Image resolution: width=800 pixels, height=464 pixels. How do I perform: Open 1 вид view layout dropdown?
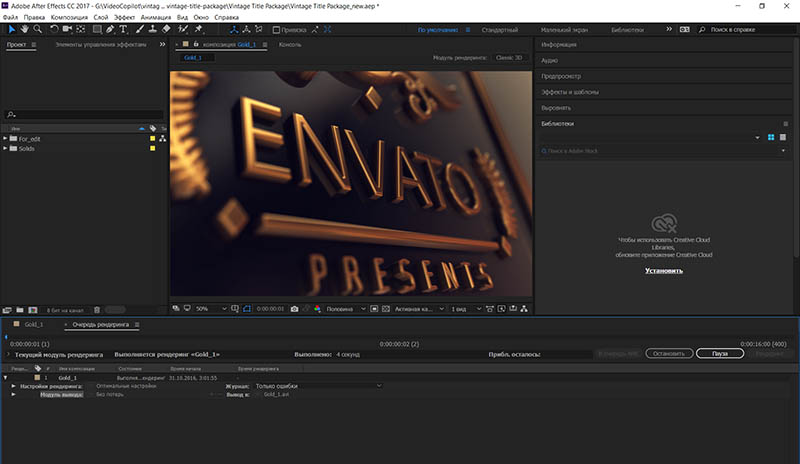coord(466,309)
